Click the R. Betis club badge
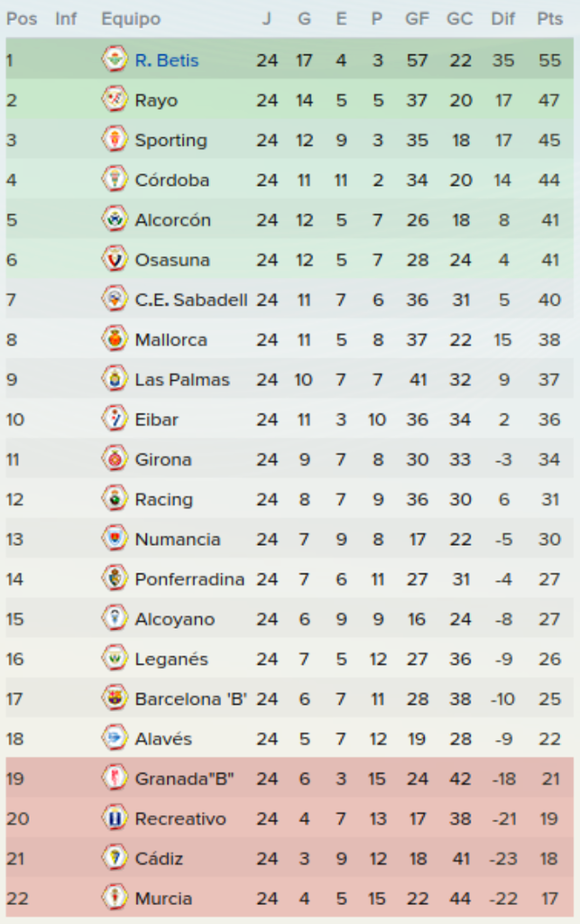580x924 pixels. pos(115,60)
